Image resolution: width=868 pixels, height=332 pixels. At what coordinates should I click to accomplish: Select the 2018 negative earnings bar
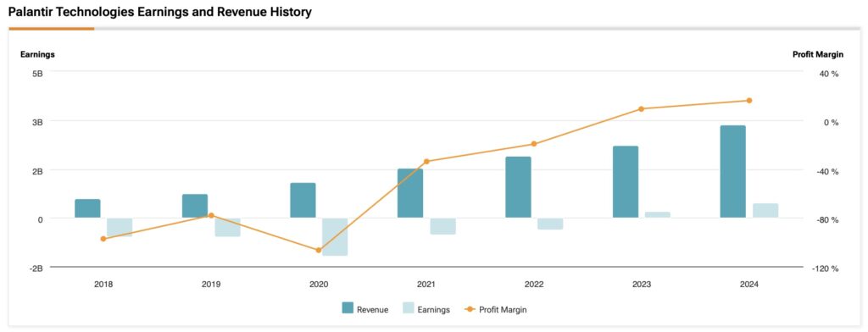pyautogui.click(x=120, y=228)
